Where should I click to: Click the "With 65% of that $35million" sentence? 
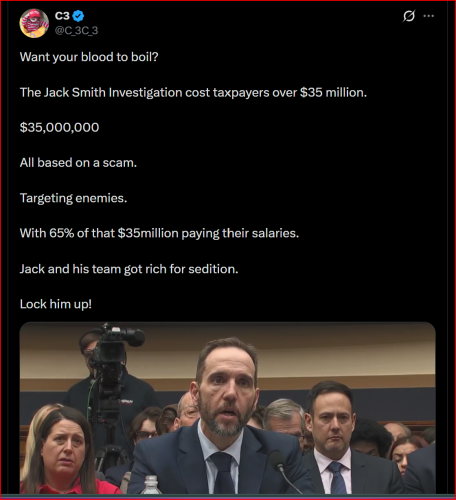click(159, 233)
